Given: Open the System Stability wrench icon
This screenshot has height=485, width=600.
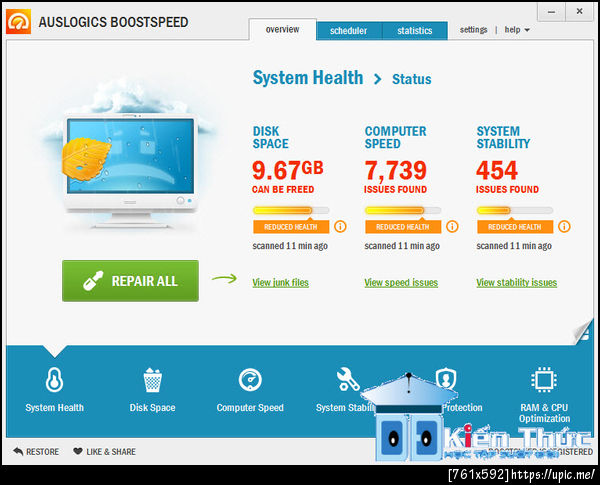Looking at the screenshot, I should (x=347, y=379).
